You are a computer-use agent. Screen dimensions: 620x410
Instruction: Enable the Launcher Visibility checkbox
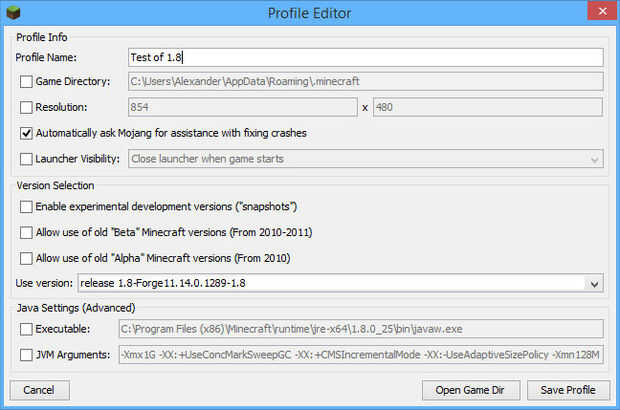point(26,159)
